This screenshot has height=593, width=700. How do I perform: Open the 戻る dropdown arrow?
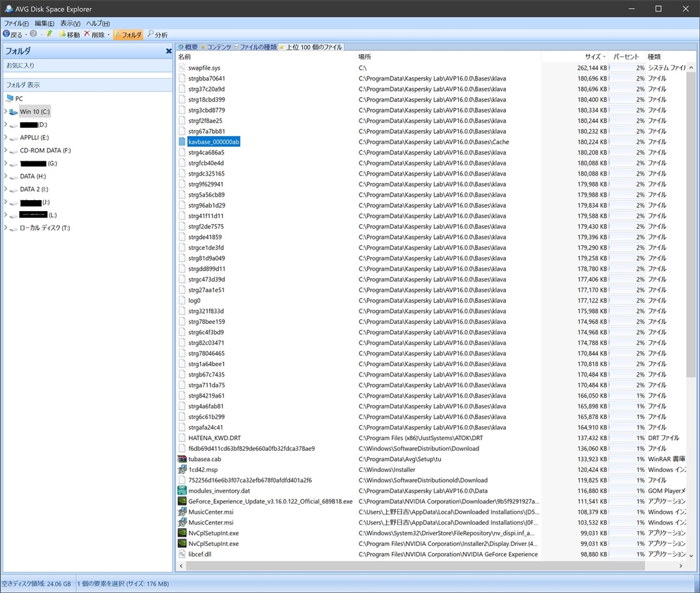[x=26, y=35]
